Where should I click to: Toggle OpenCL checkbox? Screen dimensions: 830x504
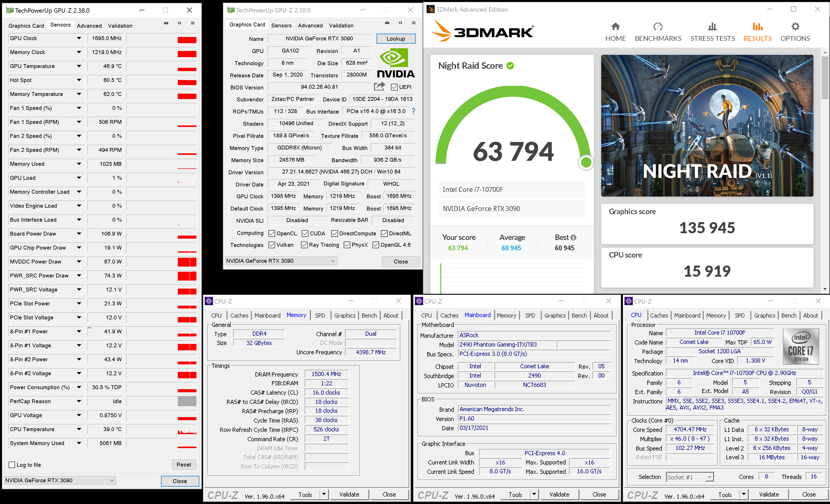(271, 233)
